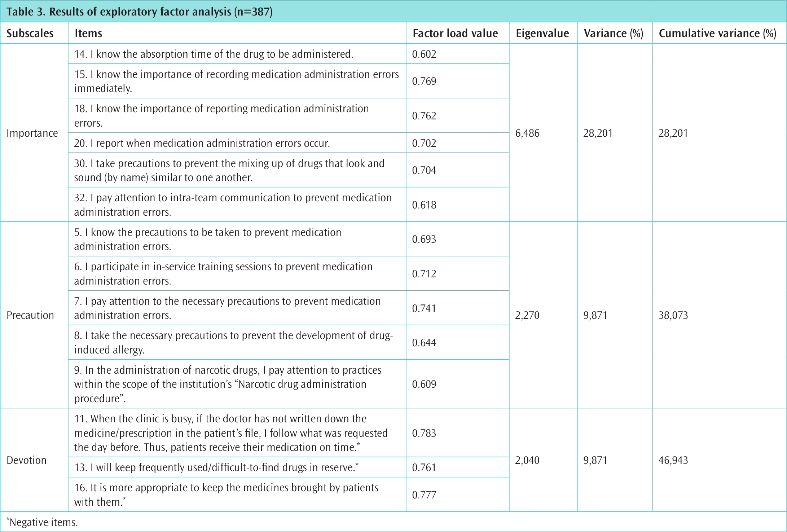Select the 'Variance (%)' header cell
This screenshot has height=532, width=787.
613,34
